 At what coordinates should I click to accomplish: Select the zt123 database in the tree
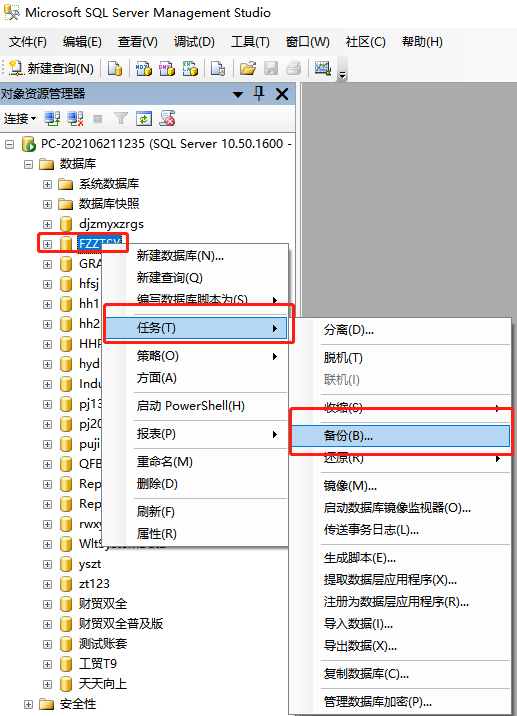click(94, 584)
